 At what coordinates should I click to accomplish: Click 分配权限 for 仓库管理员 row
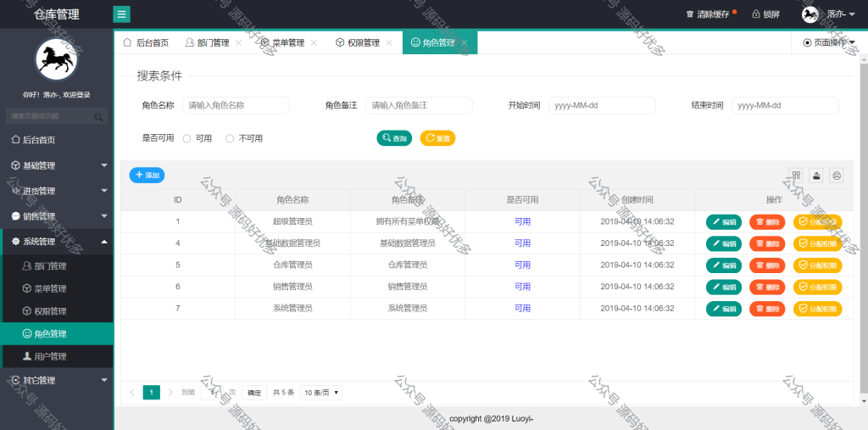pos(818,265)
